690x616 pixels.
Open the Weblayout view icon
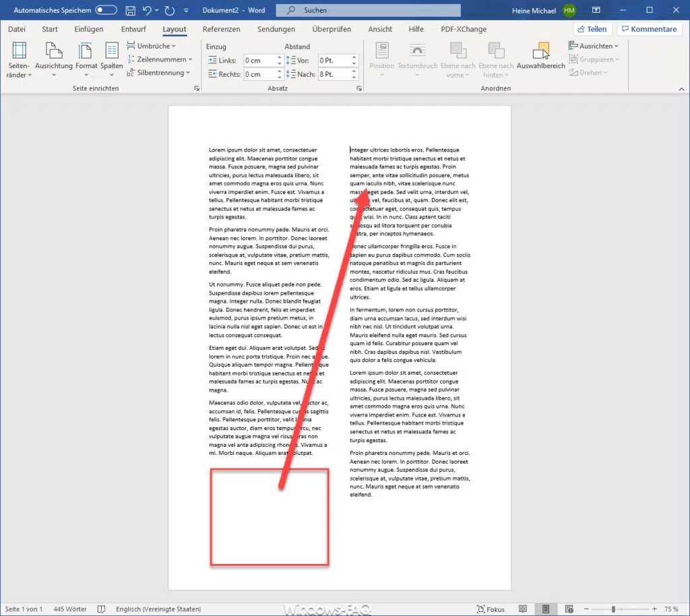[x=569, y=609]
